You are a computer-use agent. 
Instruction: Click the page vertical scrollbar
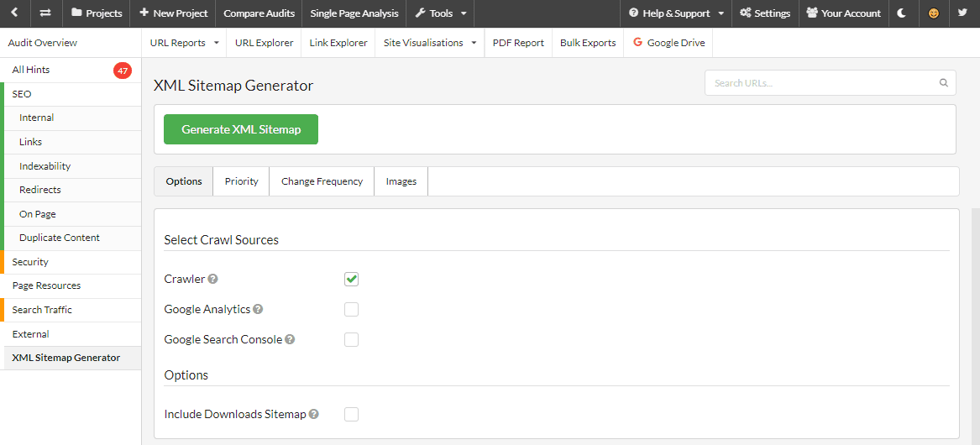pos(976,327)
